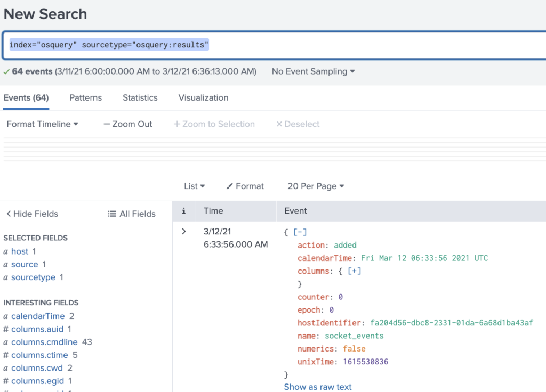
Task: Click the X Deselect icon above the timeline
Action: [279, 124]
